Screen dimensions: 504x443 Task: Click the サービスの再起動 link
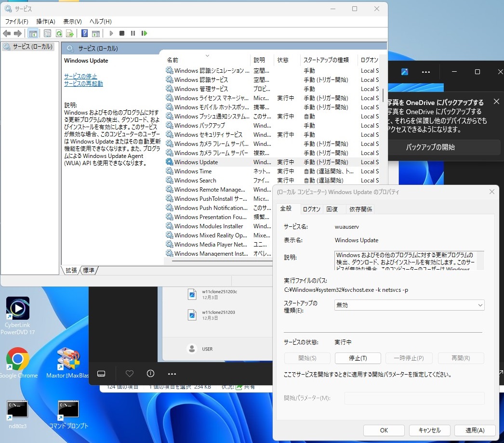pyautogui.click(x=83, y=84)
